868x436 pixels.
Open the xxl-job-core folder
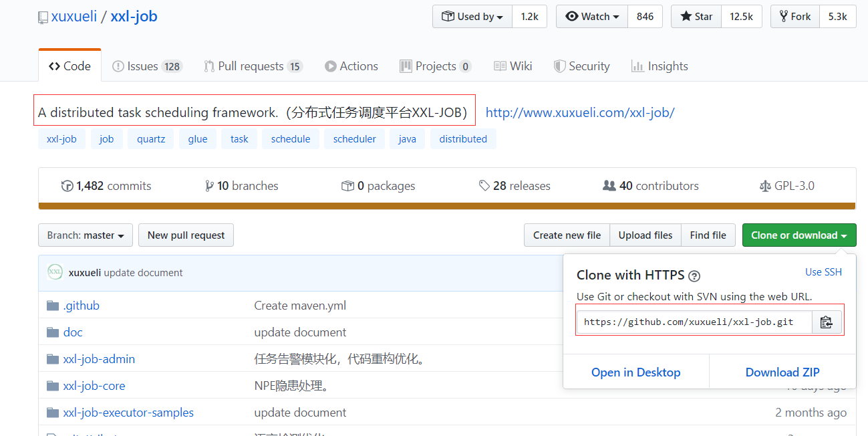coord(94,386)
